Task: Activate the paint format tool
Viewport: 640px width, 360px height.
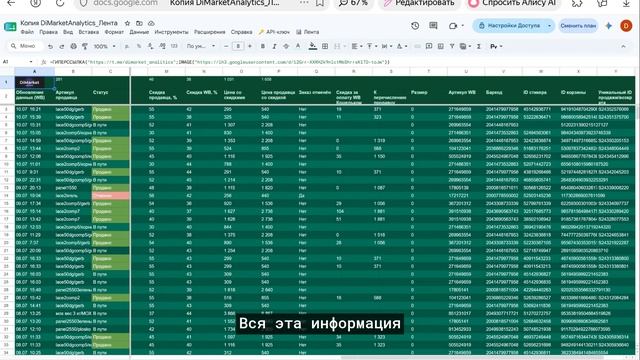Action: pos(85,47)
